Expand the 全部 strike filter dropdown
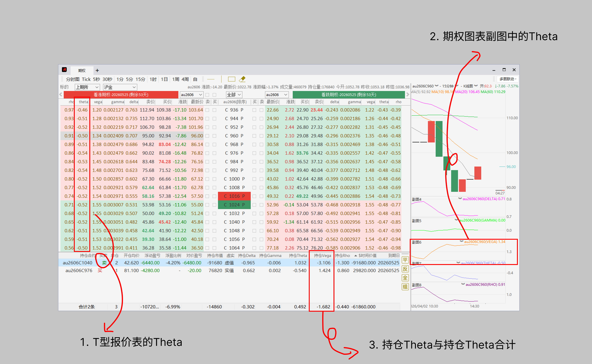This screenshot has width=592, height=364. point(234,95)
